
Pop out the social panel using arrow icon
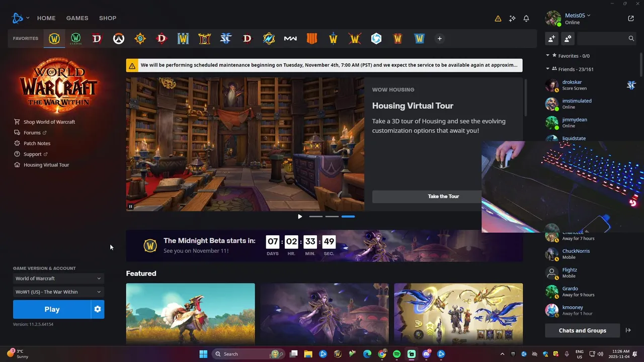(x=631, y=19)
